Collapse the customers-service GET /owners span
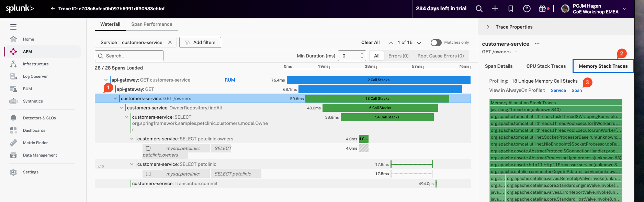 tap(115, 98)
